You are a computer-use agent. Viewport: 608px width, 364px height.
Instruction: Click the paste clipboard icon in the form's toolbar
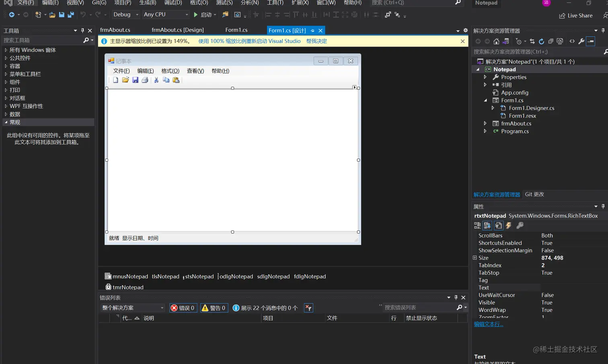(x=176, y=80)
